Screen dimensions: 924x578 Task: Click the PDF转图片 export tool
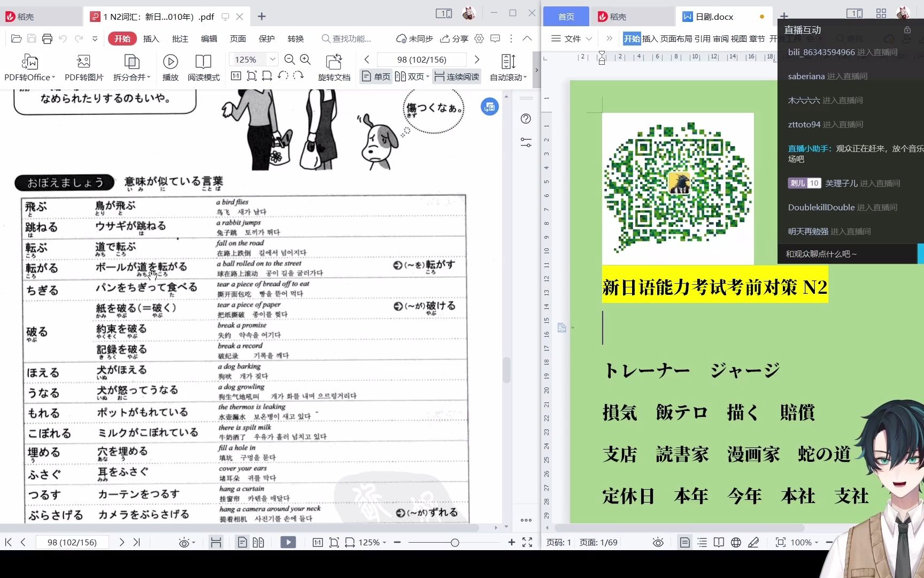pos(84,67)
